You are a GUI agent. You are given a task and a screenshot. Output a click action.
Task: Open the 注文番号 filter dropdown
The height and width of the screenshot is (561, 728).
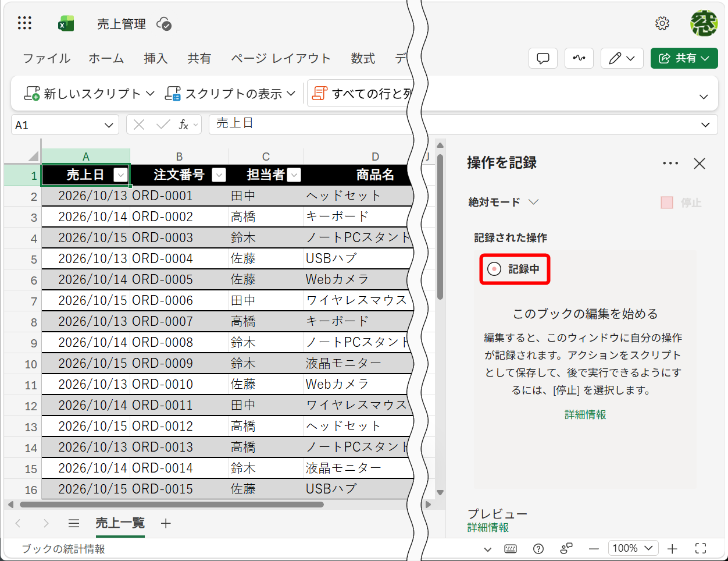coord(219,175)
